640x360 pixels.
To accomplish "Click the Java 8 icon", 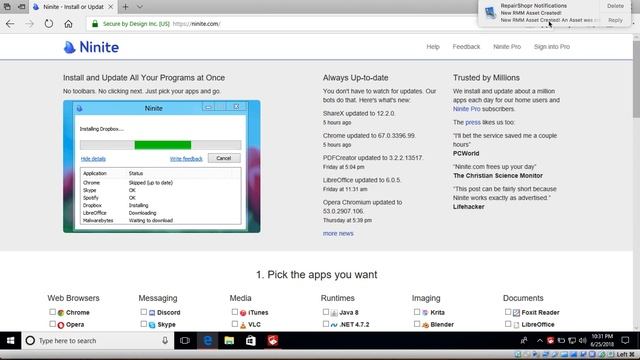I will tap(334, 313).
